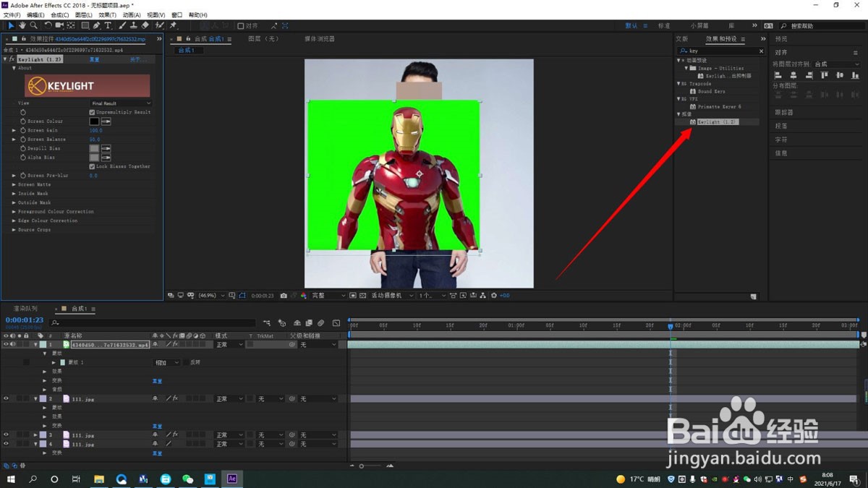Click the Screen Colour eyedropper
Viewport: 868px width, 488px height.
pos(106,121)
